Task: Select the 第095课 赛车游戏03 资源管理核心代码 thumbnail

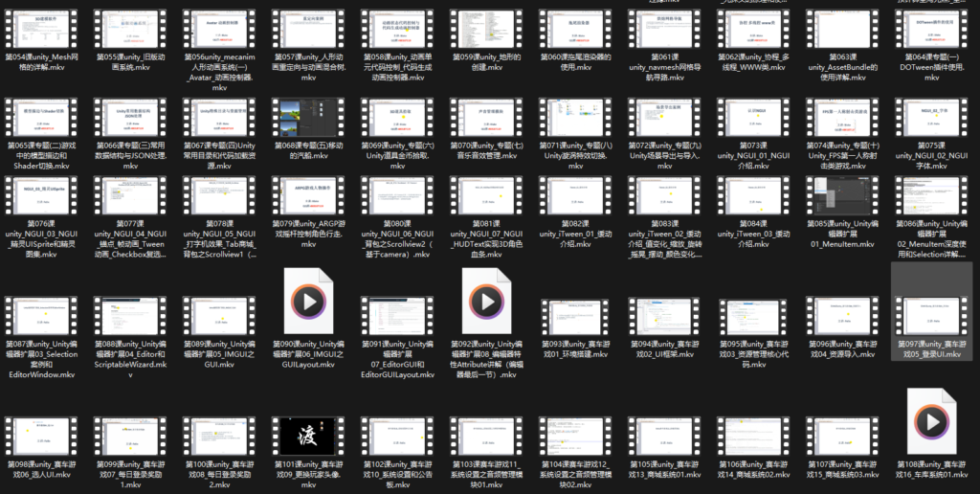Action: 753,317
